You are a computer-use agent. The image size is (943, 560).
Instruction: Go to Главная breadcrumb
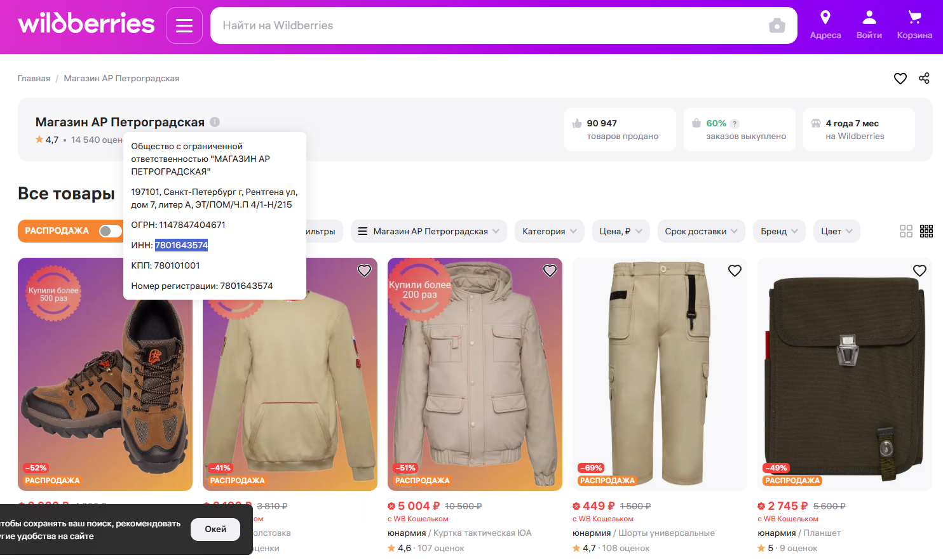pos(34,78)
